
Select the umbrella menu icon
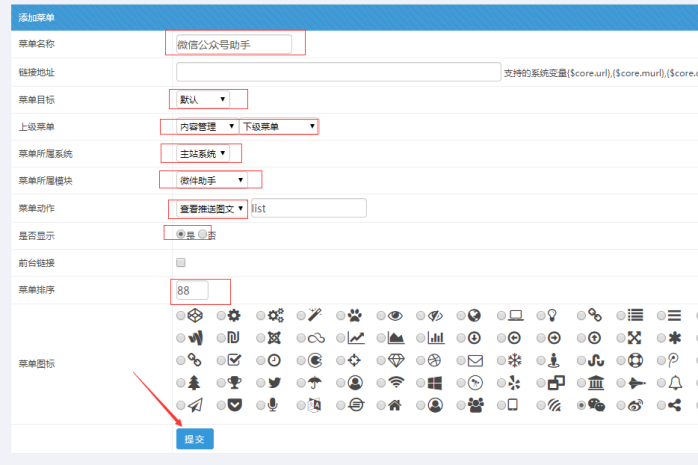(x=301, y=382)
